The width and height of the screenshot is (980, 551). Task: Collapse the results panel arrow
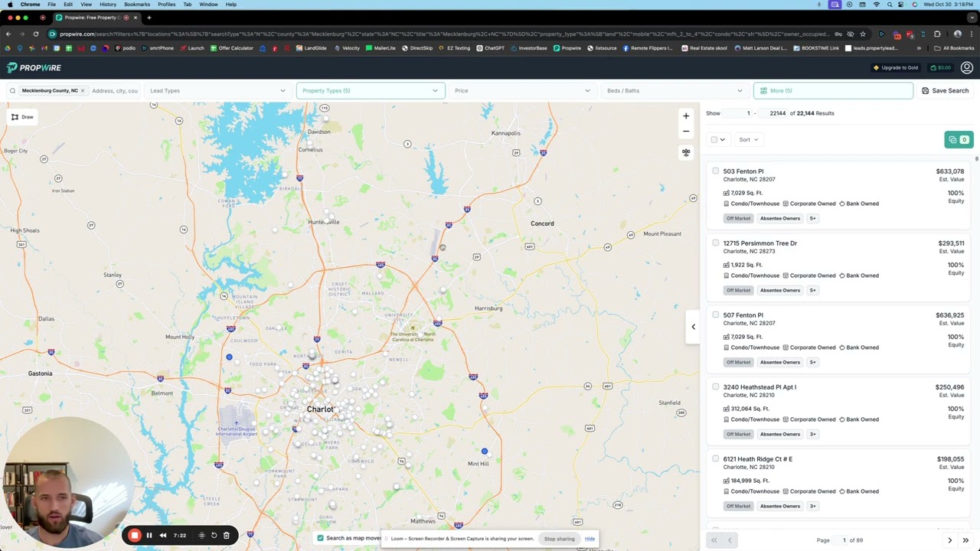tap(693, 327)
